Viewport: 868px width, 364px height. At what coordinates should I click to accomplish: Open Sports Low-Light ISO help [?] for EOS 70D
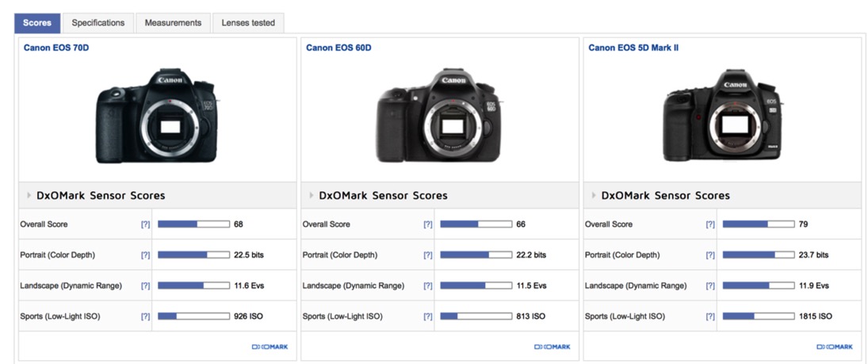145,316
